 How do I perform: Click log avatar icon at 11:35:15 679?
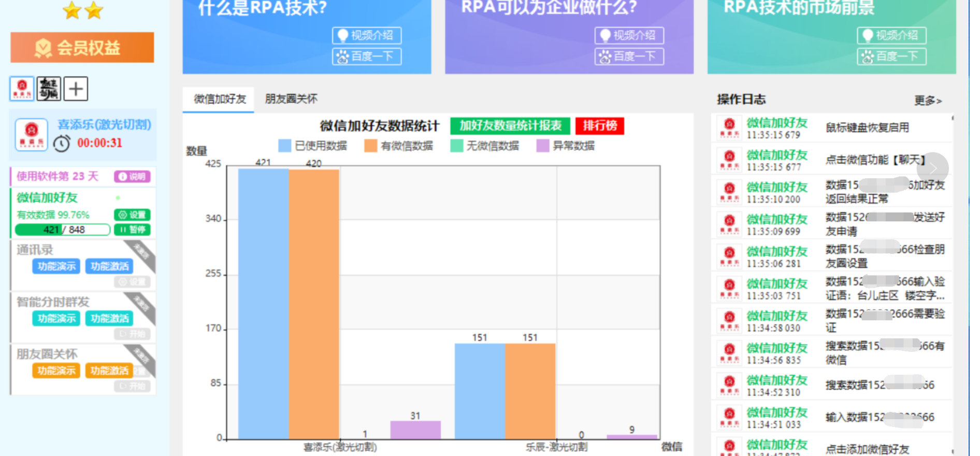(x=729, y=127)
